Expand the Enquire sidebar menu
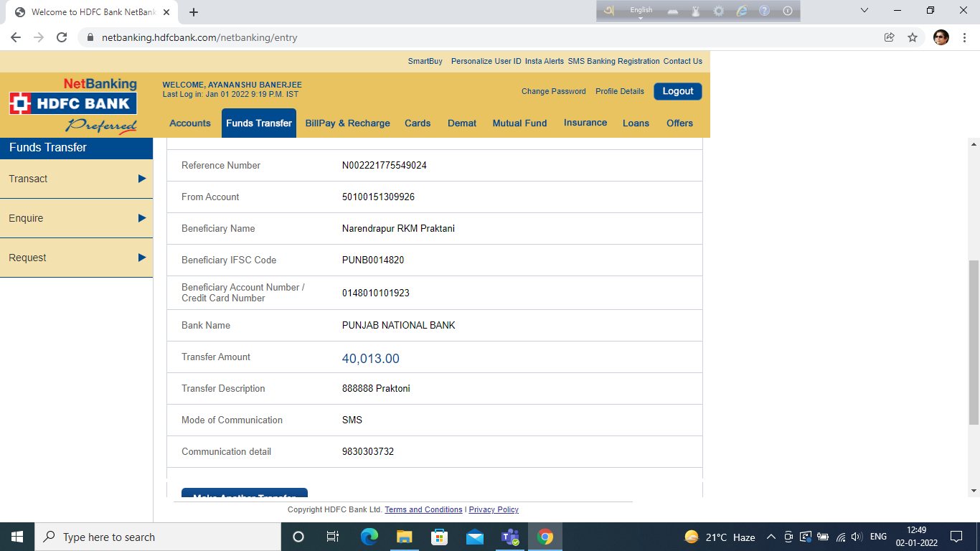 point(76,218)
